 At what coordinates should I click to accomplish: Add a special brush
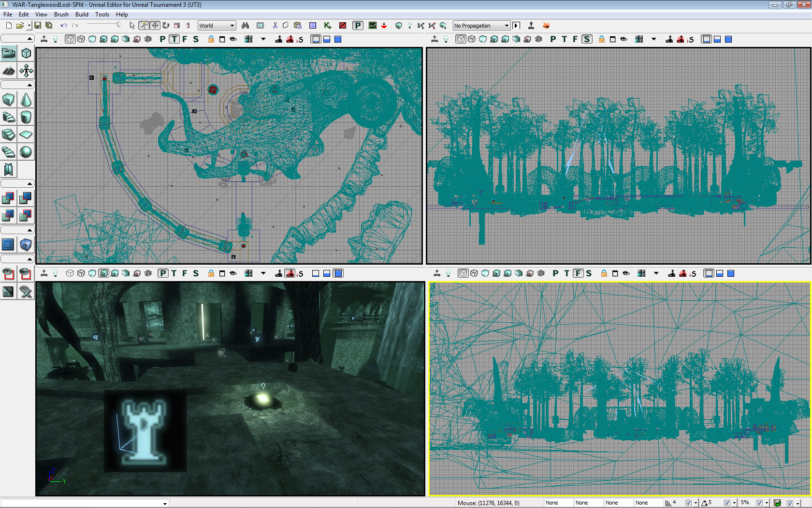[x=9, y=244]
